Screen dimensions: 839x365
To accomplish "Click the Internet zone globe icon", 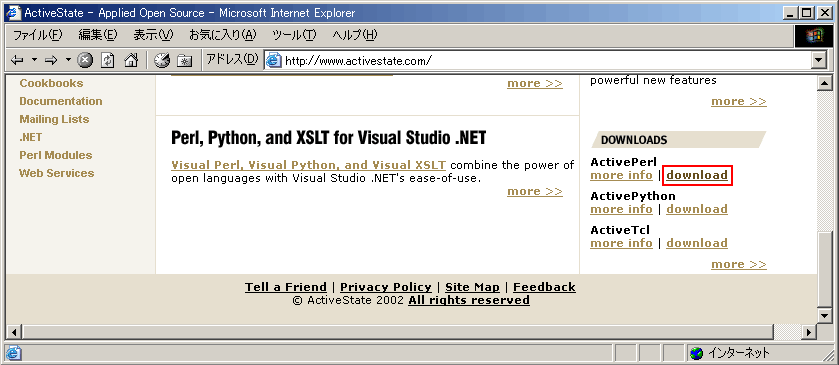I will tap(696, 353).
